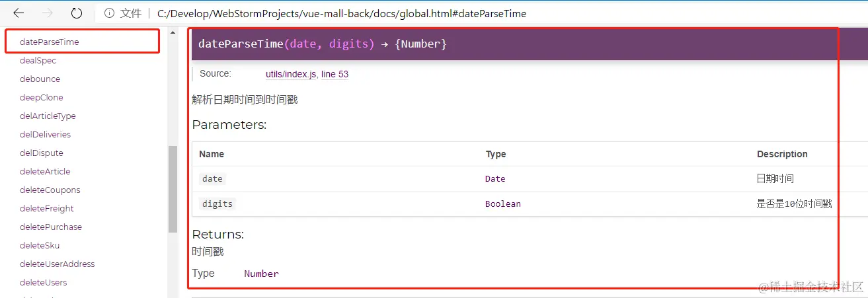Click the 是否是10位时间戳 description cell
Viewport: 868px width, 298px height.
click(x=794, y=204)
